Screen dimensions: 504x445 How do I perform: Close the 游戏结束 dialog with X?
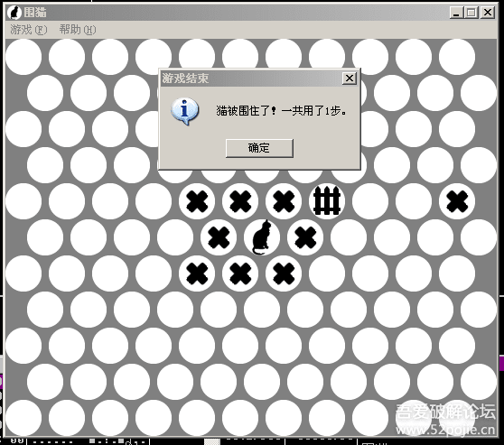pos(350,78)
